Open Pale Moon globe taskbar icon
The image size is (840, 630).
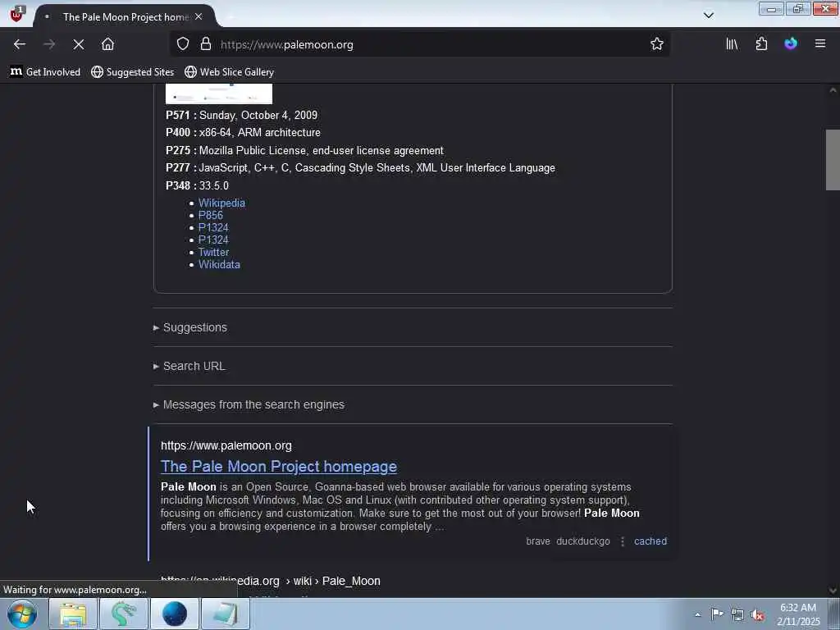pyautogui.click(x=175, y=614)
